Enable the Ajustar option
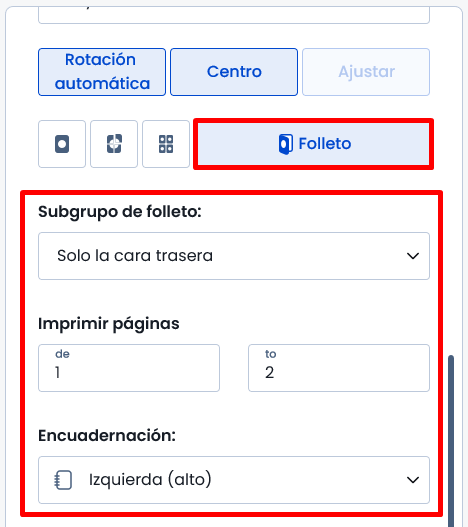 pos(366,72)
